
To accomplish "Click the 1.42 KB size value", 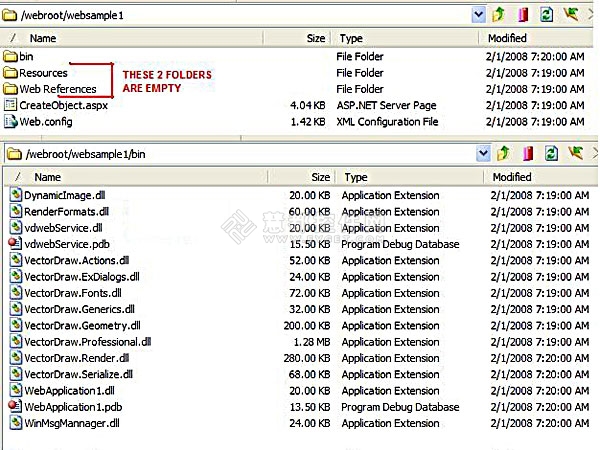I will pyautogui.click(x=308, y=122).
